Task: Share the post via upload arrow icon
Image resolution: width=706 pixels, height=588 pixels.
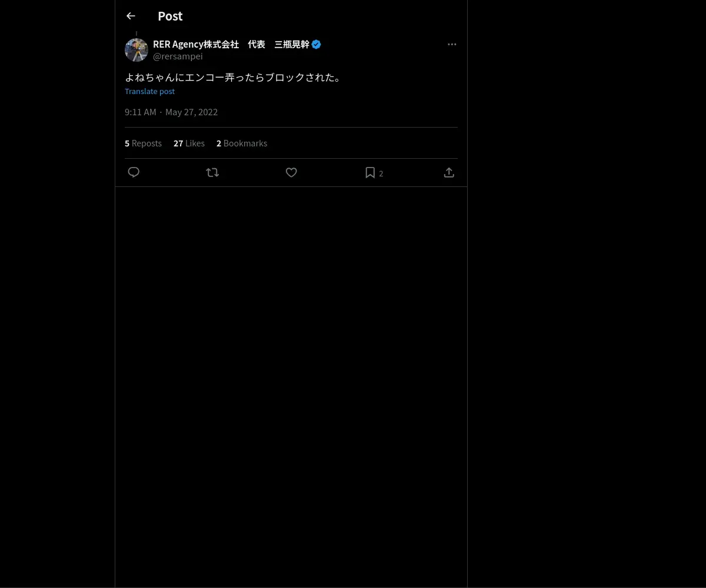Action: coord(449,172)
